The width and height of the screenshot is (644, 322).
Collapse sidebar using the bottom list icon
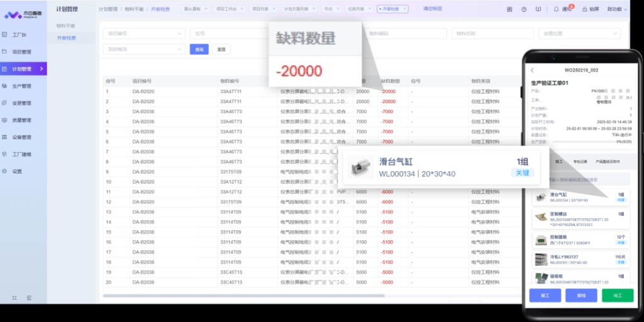29,297
